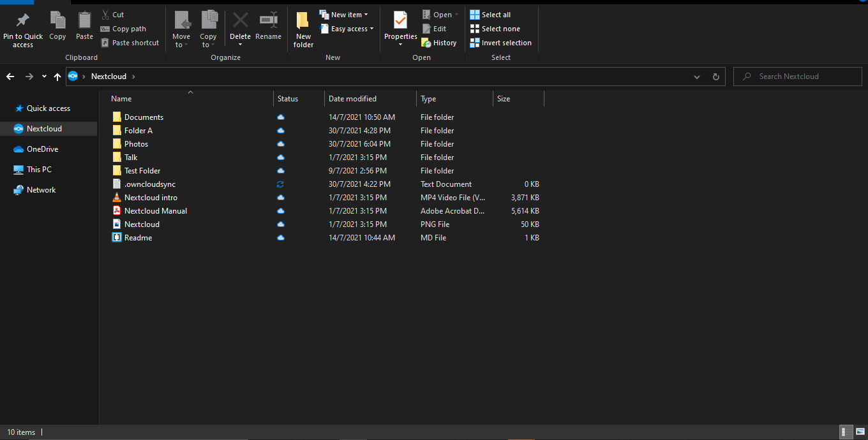Select This PC in the sidebar
Image resolution: width=868 pixels, height=440 pixels.
pos(39,170)
